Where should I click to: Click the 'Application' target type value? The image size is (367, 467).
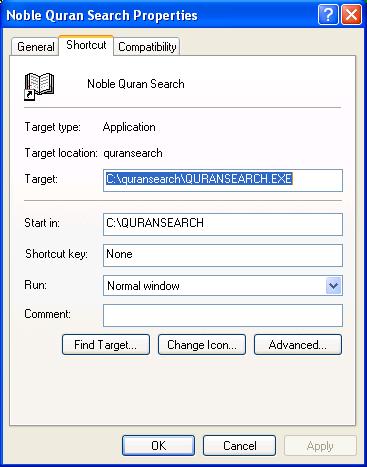[x=129, y=127]
